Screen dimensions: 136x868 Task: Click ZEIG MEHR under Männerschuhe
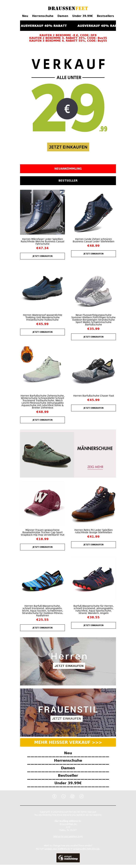[95, 467]
